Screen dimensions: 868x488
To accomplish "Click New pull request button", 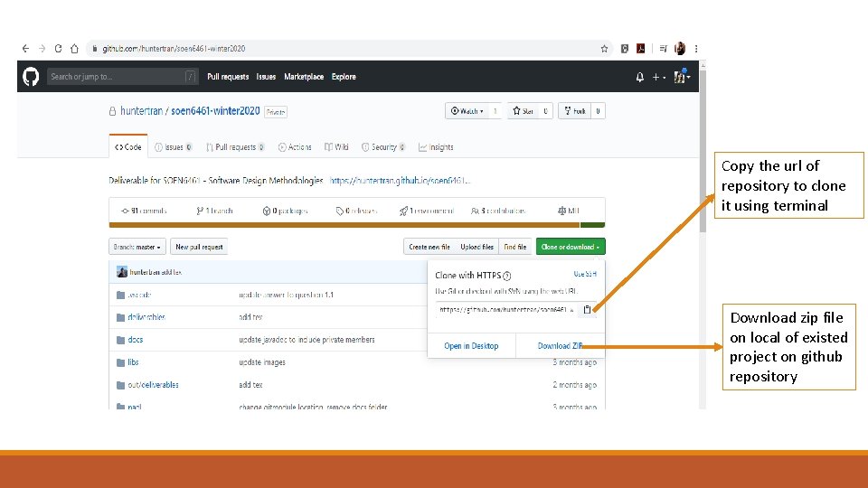I will click(199, 247).
